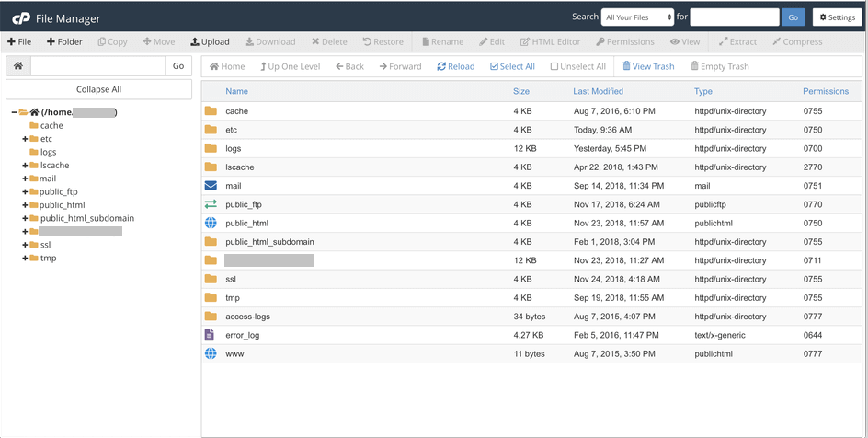Click the ssl folder name in list

pyautogui.click(x=231, y=279)
